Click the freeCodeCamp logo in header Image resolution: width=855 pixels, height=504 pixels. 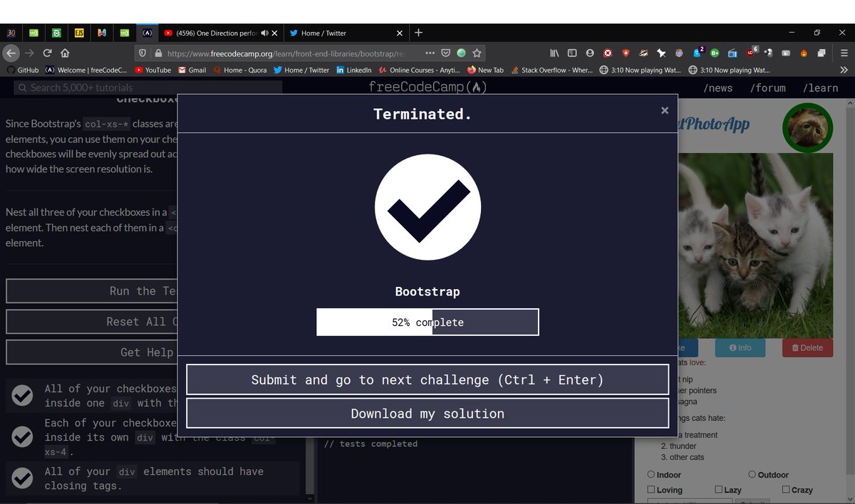point(427,88)
